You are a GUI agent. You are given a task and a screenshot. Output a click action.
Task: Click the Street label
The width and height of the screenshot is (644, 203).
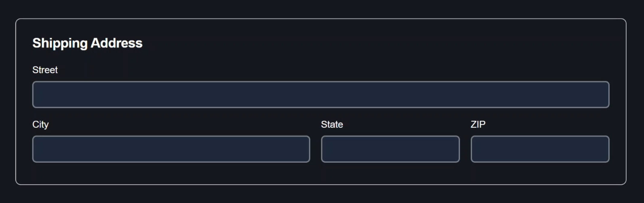45,70
